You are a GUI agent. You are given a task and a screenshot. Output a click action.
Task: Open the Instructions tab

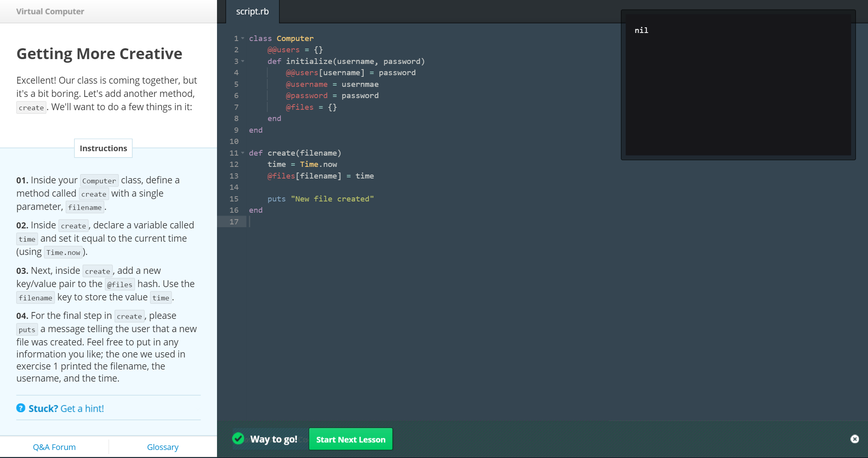[x=103, y=148]
